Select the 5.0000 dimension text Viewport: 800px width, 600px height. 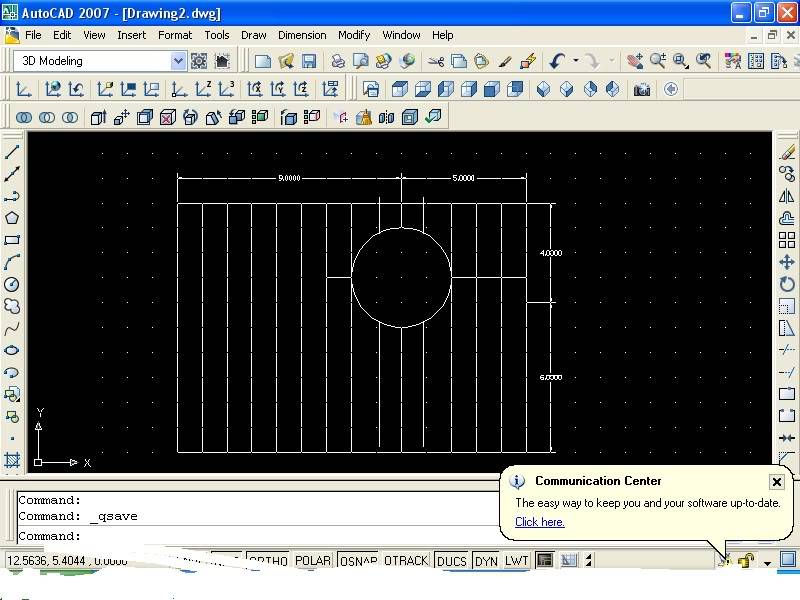[463, 178]
